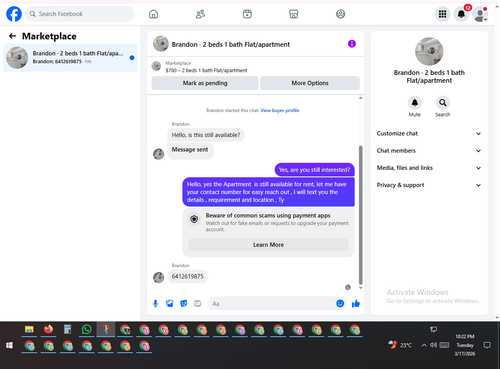Click the More Options button
500x369 pixels.
tap(310, 83)
